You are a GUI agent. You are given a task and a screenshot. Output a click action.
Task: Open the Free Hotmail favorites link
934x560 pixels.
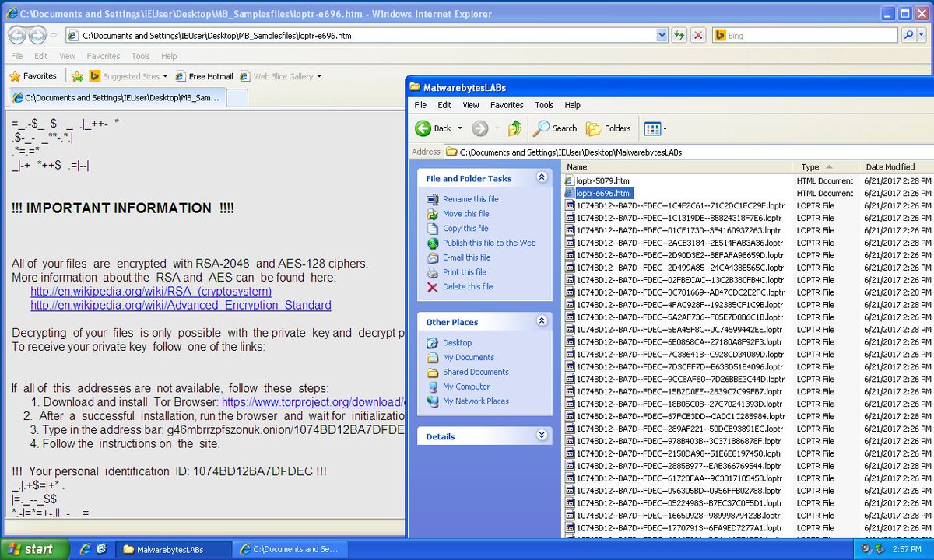pos(204,76)
